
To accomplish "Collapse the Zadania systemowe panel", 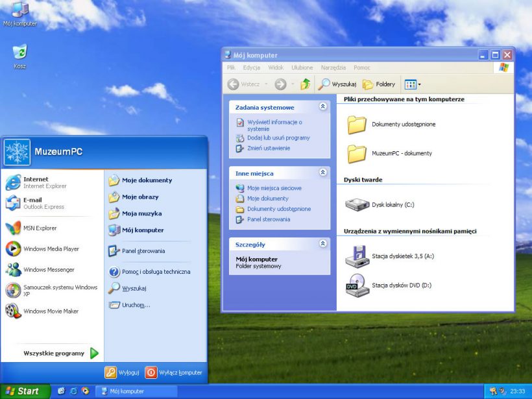I will click(322, 107).
